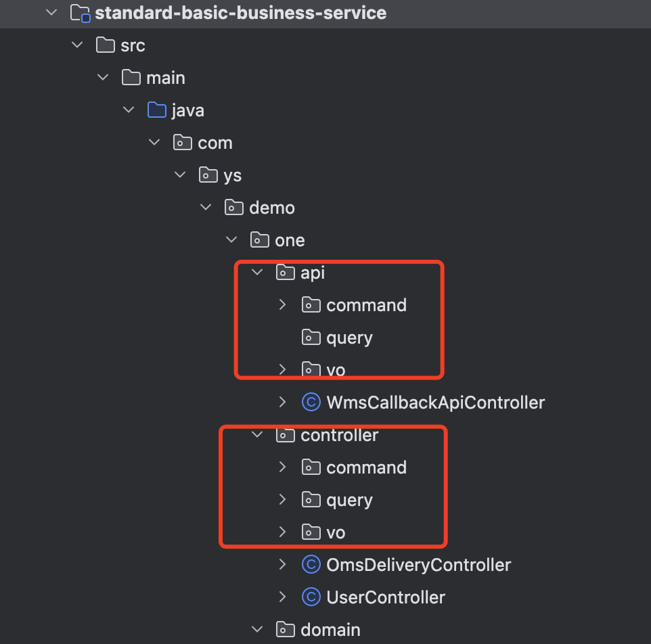This screenshot has height=644, width=651.
Task: Collapse the controller package chevron
Action: click(257, 434)
